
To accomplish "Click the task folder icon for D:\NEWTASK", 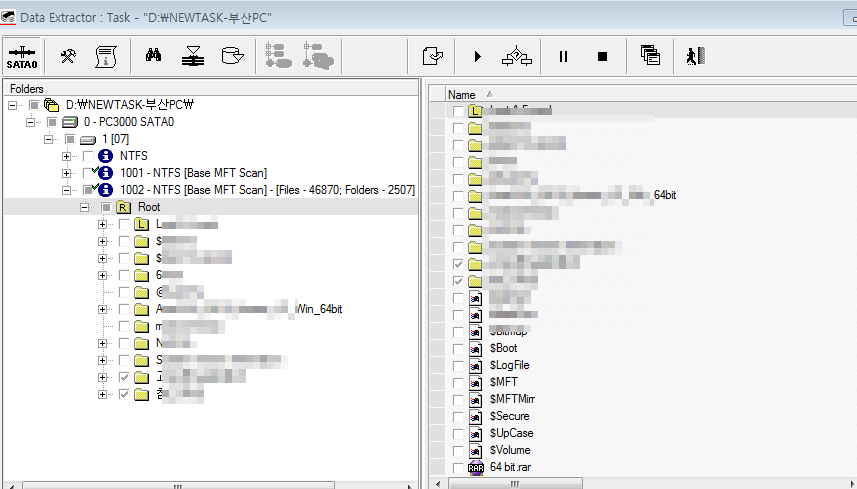I will pos(51,105).
